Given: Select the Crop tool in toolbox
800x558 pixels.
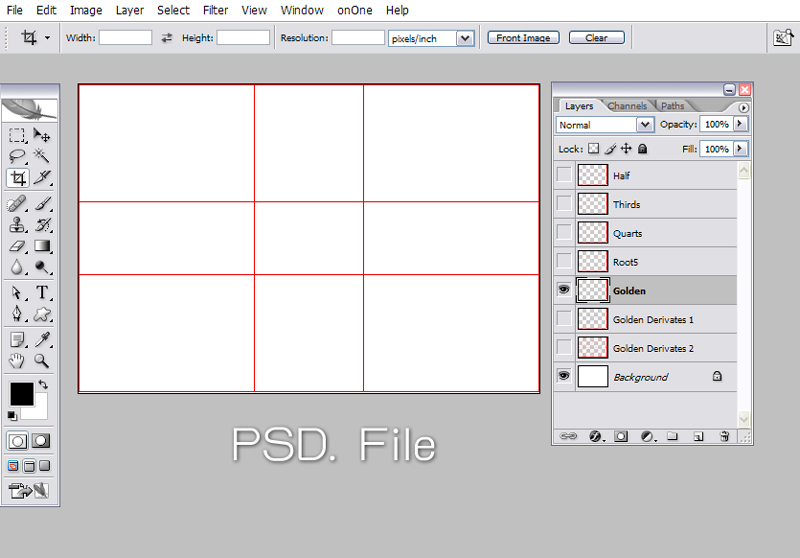Looking at the screenshot, I should (17, 178).
